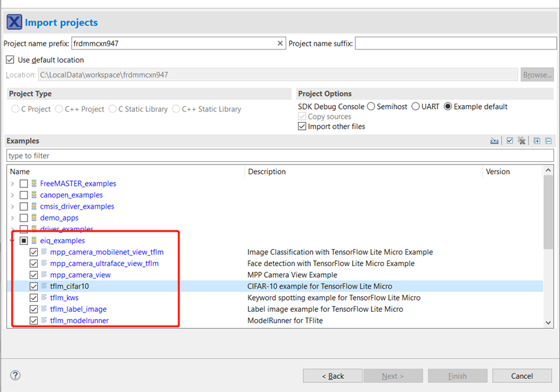The image size is (560, 392).
Task: Click the import example from XML icon
Action: 494,141
